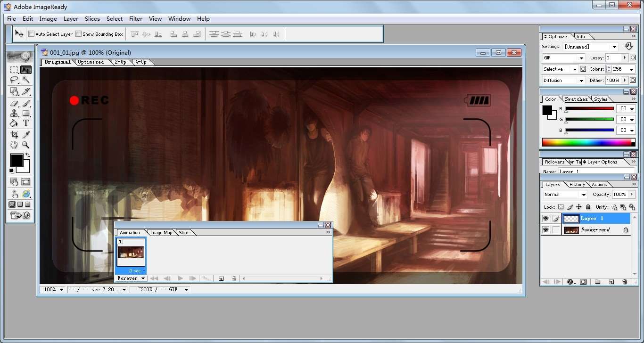Swap foreground and background colors
The width and height of the screenshot is (644, 343).
27,155
